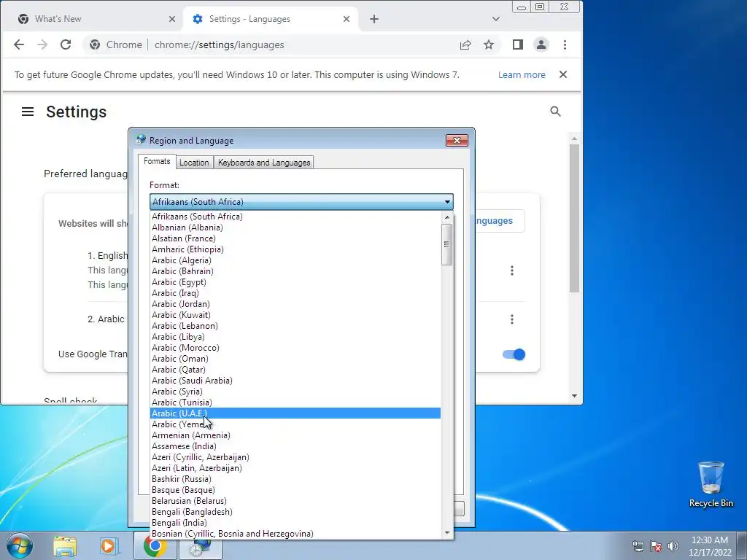The image size is (747, 560).
Task: Select the Settings - Languages browser tab
Action: (271, 19)
